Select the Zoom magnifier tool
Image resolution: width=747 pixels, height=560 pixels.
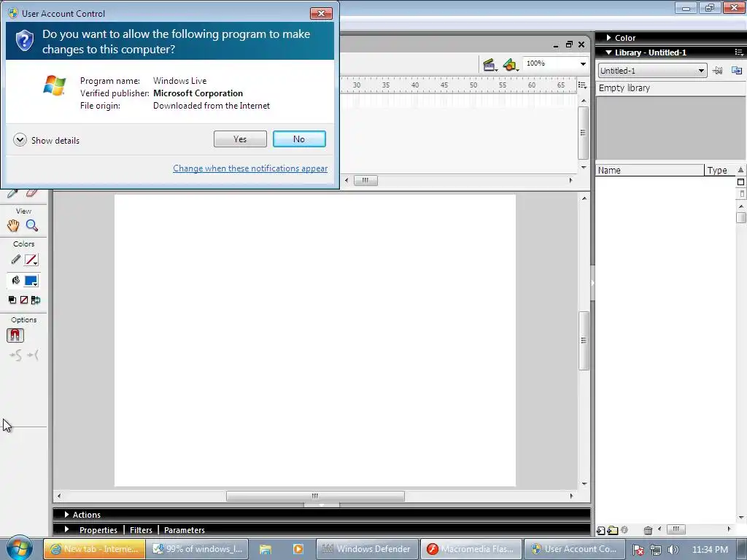click(32, 226)
